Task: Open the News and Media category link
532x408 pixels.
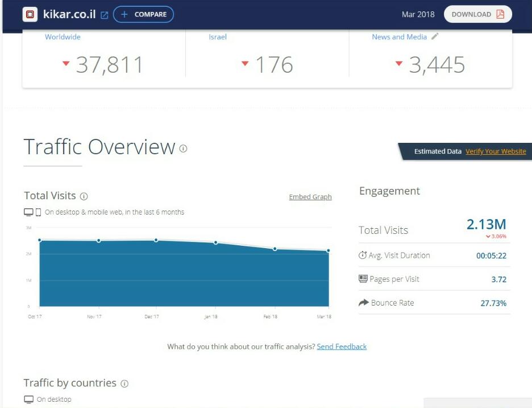Action: point(399,37)
